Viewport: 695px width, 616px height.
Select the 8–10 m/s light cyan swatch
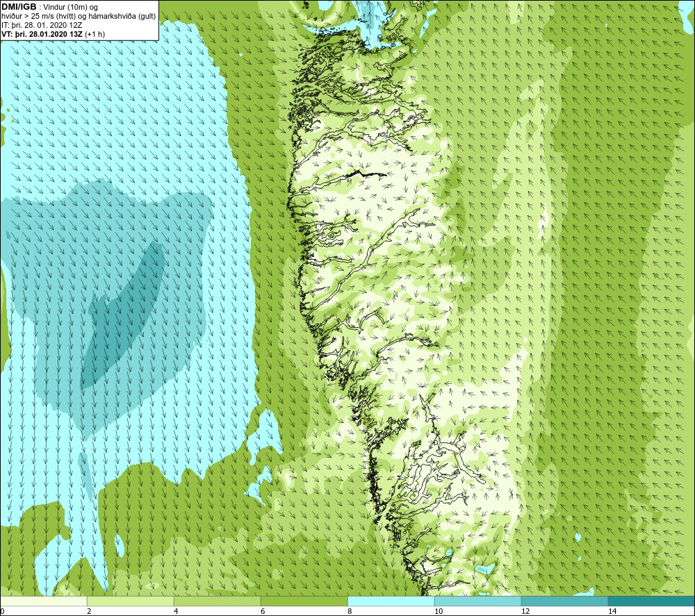[x=391, y=601]
